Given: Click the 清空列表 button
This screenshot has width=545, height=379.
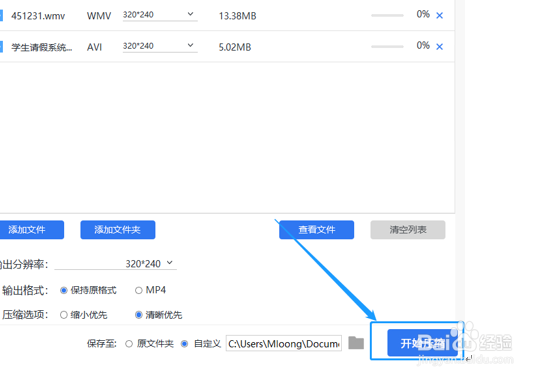Looking at the screenshot, I should 408,229.
